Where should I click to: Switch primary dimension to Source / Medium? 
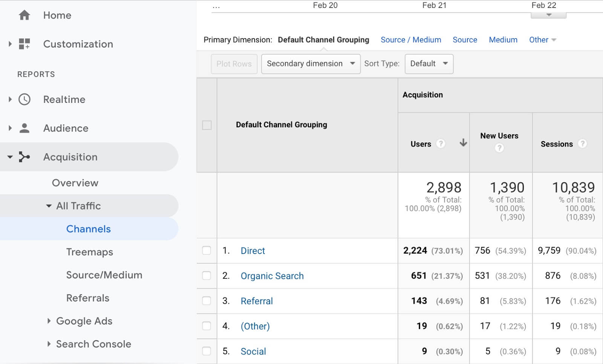[410, 40]
